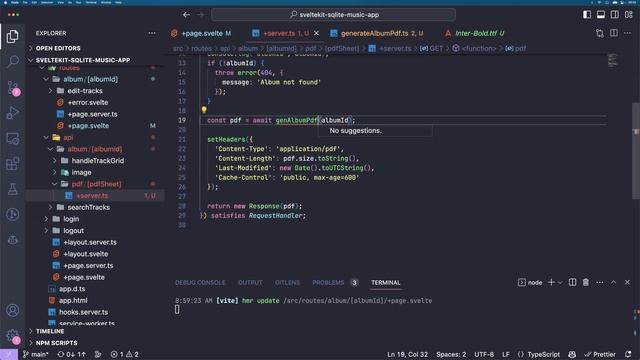Open the Explorer view in activity bar
The image size is (640, 360).
click(13, 36)
